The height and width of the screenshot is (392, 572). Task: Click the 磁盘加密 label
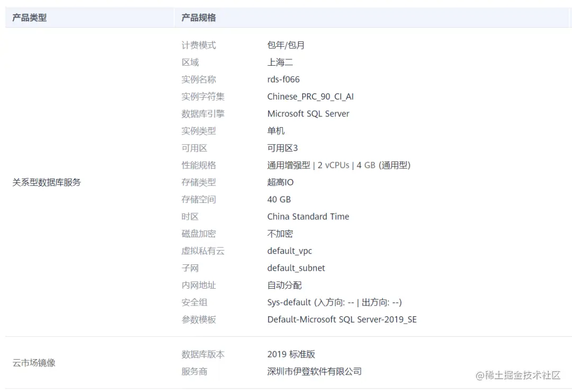199,234
